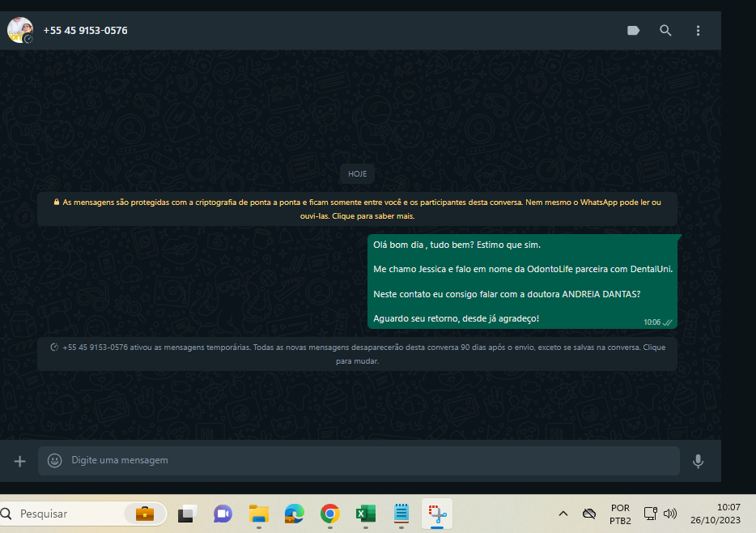Open network settings tray icon
The height and width of the screenshot is (533, 756).
(x=651, y=514)
